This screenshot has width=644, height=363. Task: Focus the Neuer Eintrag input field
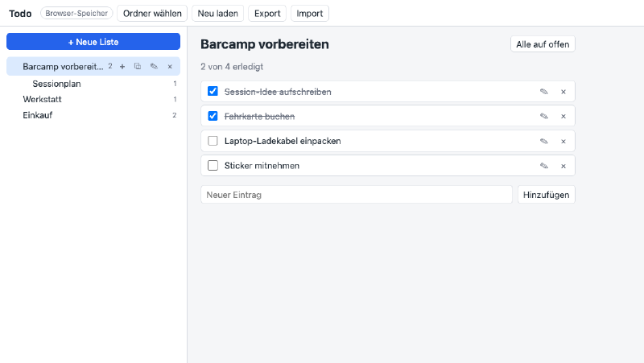point(357,195)
